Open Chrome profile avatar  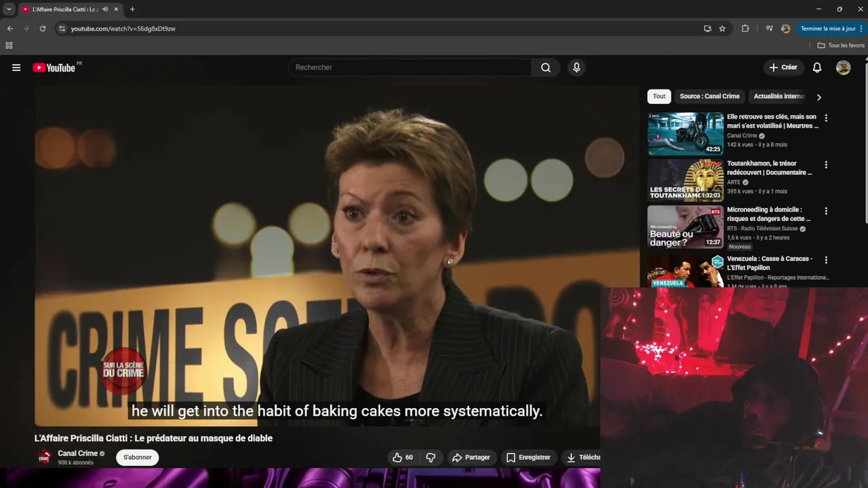click(x=785, y=28)
